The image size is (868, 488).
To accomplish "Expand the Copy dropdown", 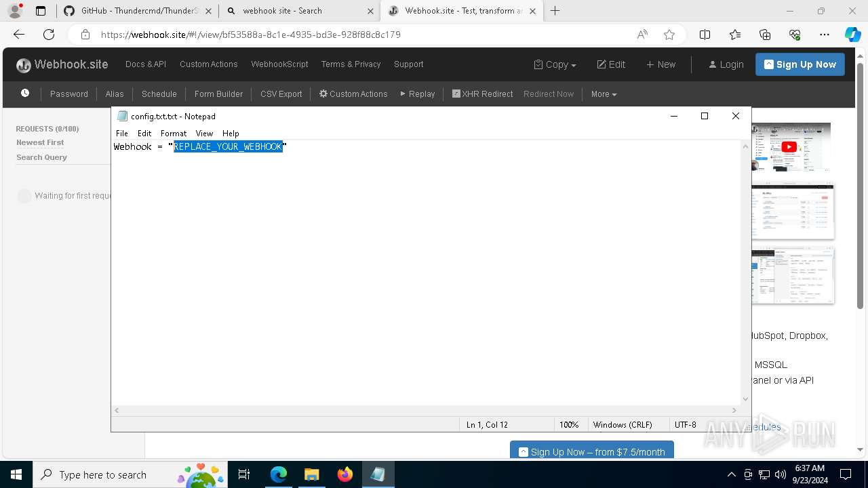I will pyautogui.click(x=555, y=64).
